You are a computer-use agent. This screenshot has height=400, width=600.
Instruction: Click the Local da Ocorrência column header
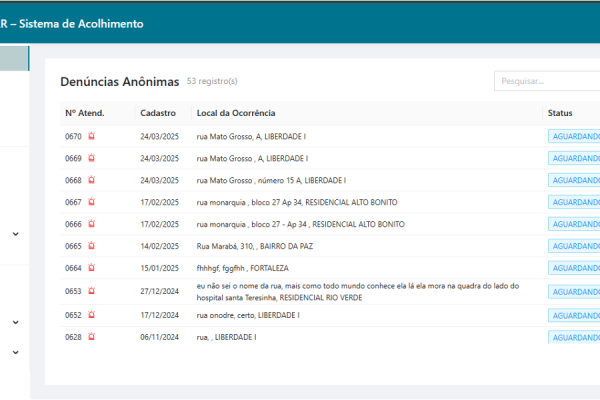coord(236,113)
